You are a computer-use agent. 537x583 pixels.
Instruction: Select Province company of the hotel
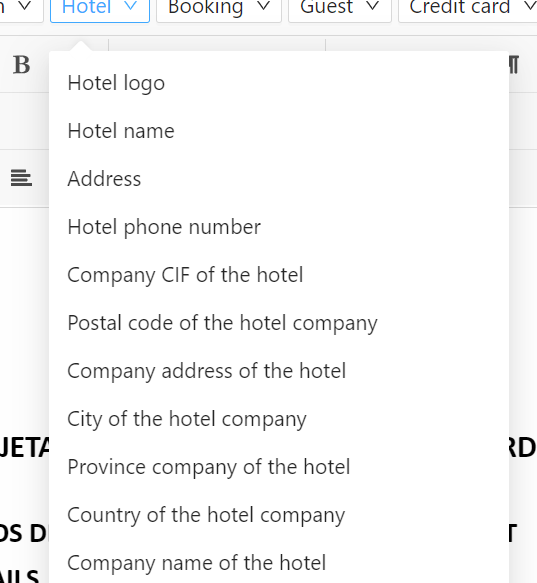[279, 467]
